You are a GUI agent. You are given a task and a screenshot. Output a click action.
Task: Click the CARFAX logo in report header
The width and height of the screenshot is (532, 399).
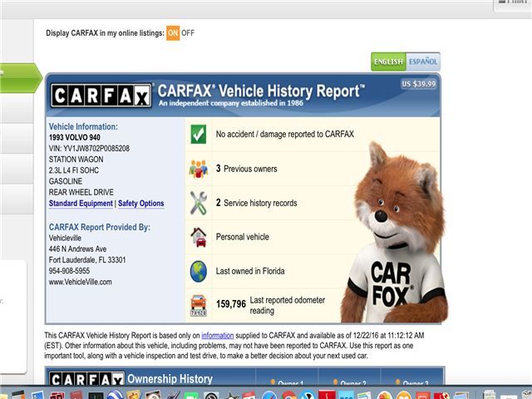click(x=101, y=96)
